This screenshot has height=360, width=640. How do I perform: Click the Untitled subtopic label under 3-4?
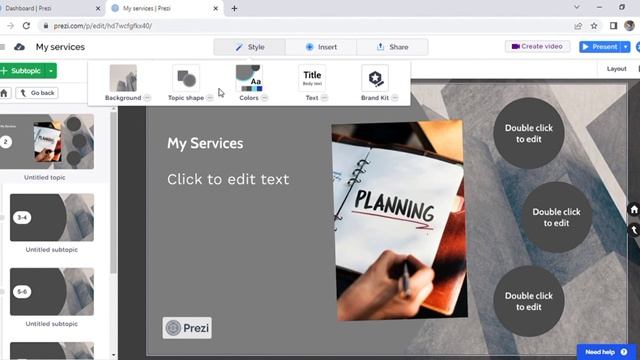[52, 249]
